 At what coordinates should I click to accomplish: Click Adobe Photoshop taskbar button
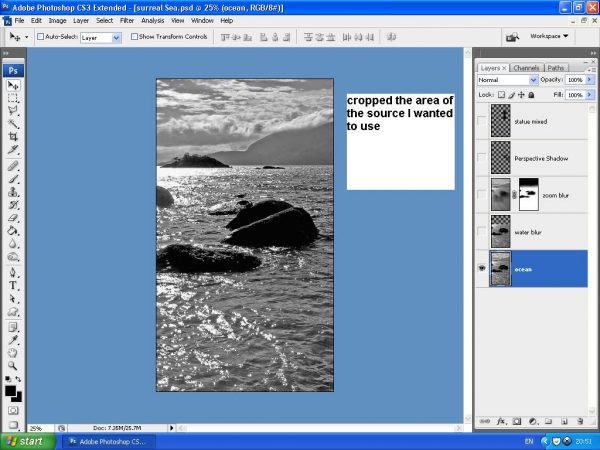pyautogui.click(x=108, y=442)
